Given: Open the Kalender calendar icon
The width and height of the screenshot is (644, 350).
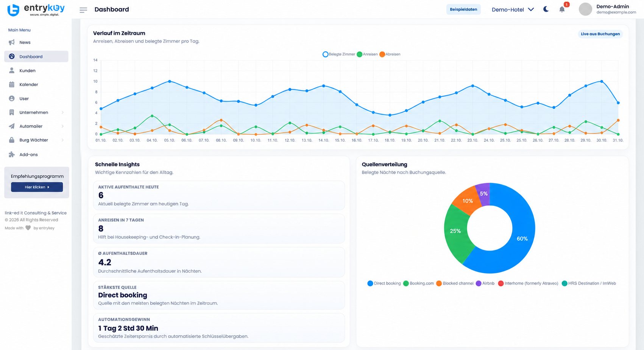Looking at the screenshot, I should (12, 84).
